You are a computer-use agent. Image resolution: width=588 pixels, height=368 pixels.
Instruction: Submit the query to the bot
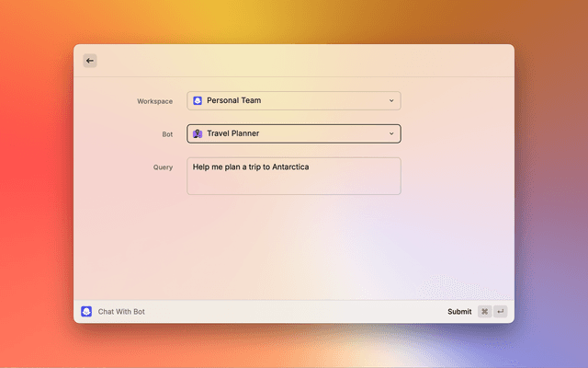pos(459,312)
